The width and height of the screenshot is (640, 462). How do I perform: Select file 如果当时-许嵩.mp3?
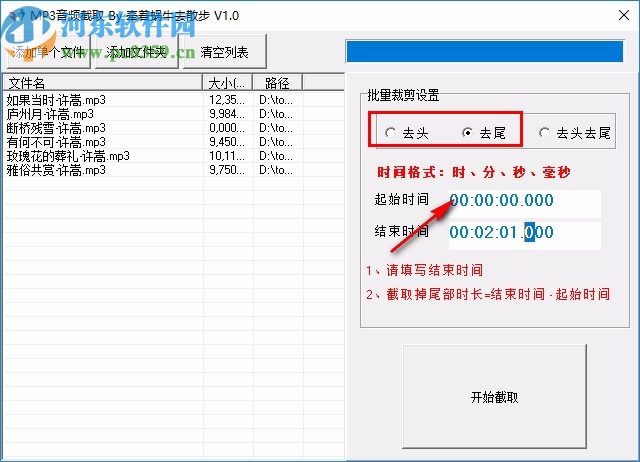56,100
